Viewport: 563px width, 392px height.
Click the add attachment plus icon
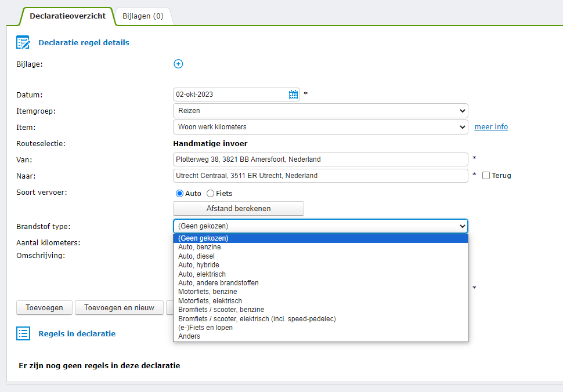(178, 64)
